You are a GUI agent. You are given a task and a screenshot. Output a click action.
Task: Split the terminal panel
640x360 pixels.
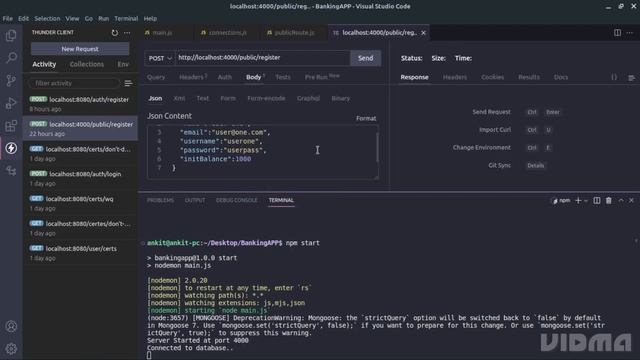[597, 200]
